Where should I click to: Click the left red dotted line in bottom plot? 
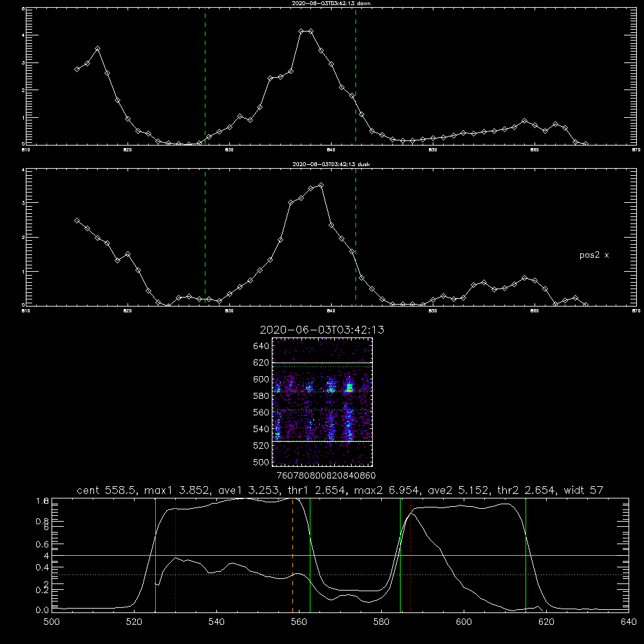click(175, 555)
